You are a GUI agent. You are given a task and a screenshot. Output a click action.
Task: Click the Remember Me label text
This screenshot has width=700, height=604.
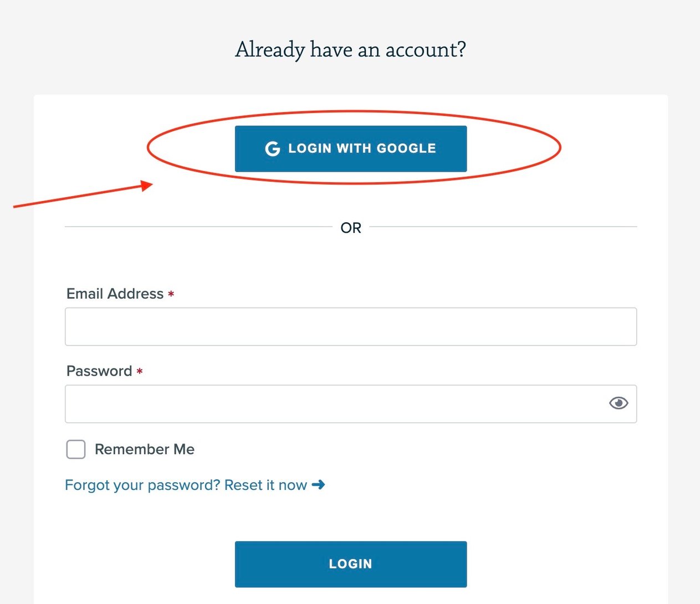point(145,449)
